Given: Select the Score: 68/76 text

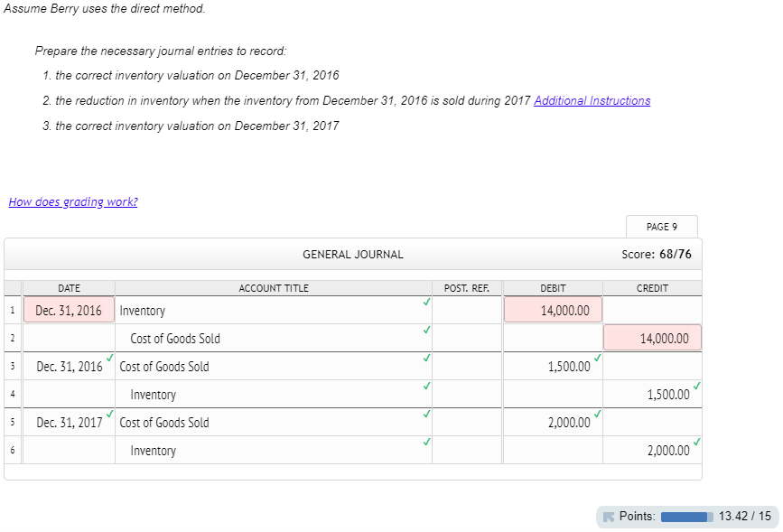Looking at the screenshot, I should 657,255.
